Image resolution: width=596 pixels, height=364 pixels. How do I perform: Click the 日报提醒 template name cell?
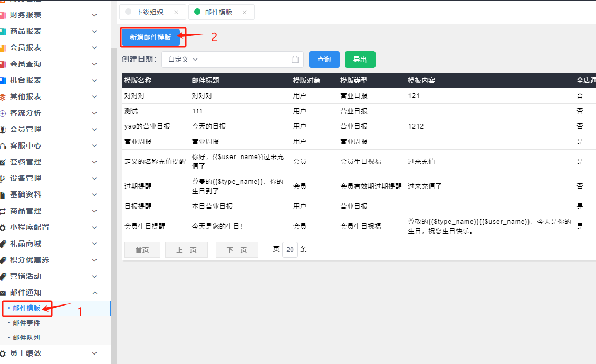138,206
